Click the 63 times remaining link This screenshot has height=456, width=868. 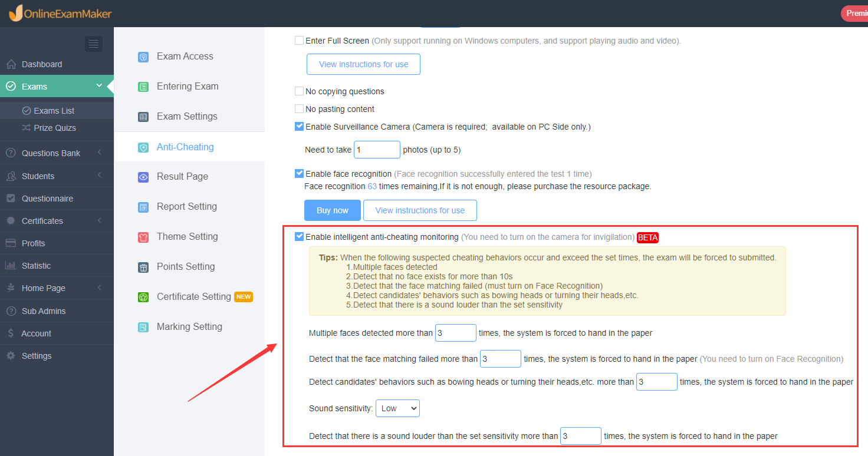point(372,186)
